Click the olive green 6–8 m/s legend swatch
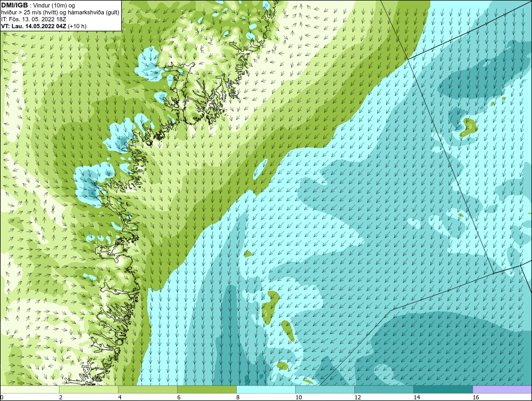 point(206,389)
